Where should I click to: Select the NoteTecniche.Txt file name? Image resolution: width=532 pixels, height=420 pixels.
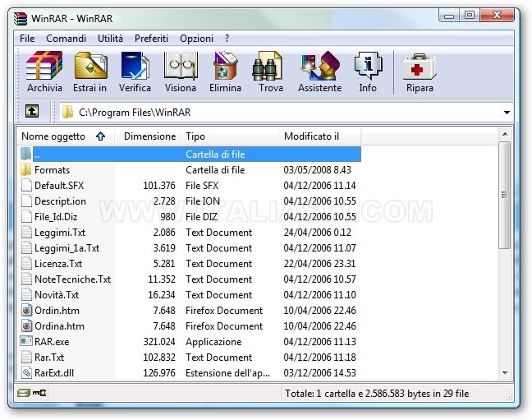(x=72, y=279)
